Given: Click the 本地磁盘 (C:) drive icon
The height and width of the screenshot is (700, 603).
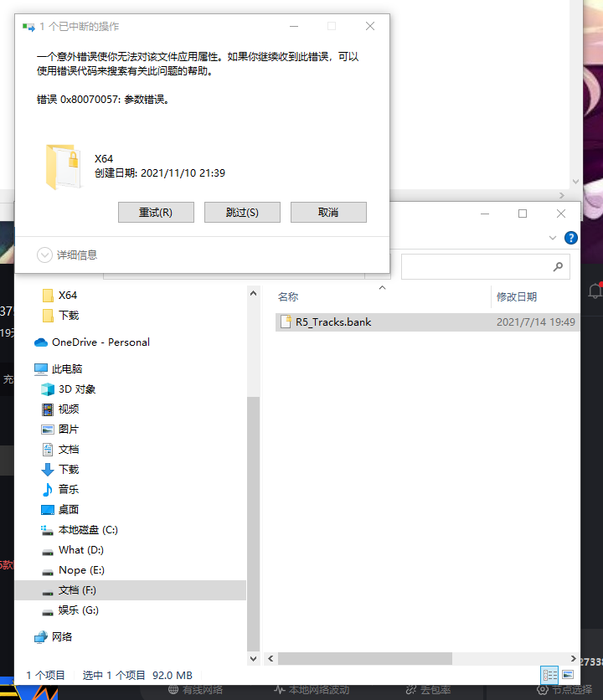Looking at the screenshot, I should [48, 530].
